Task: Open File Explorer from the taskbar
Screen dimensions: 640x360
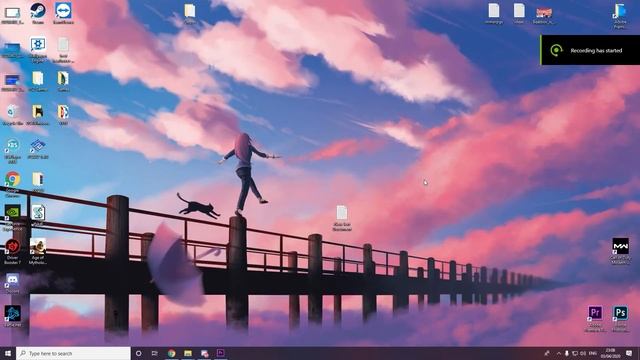Action: coord(188,353)
